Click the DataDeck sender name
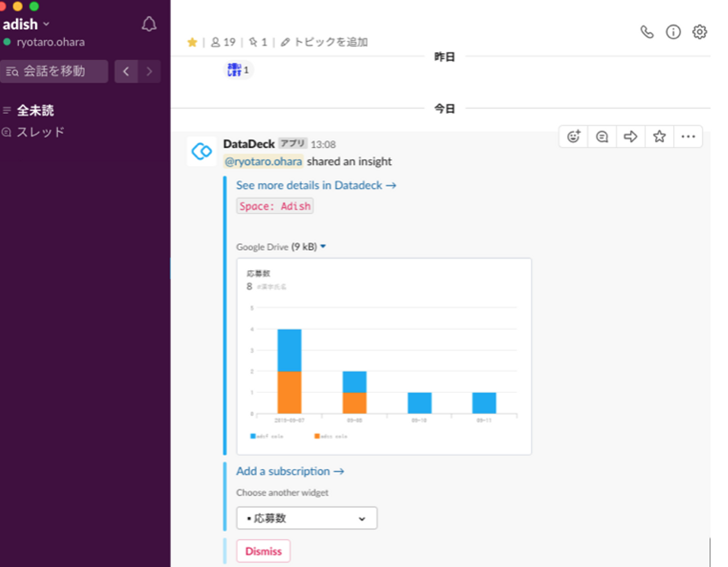This screenshot has height=567, width=728. pos(249,144)
